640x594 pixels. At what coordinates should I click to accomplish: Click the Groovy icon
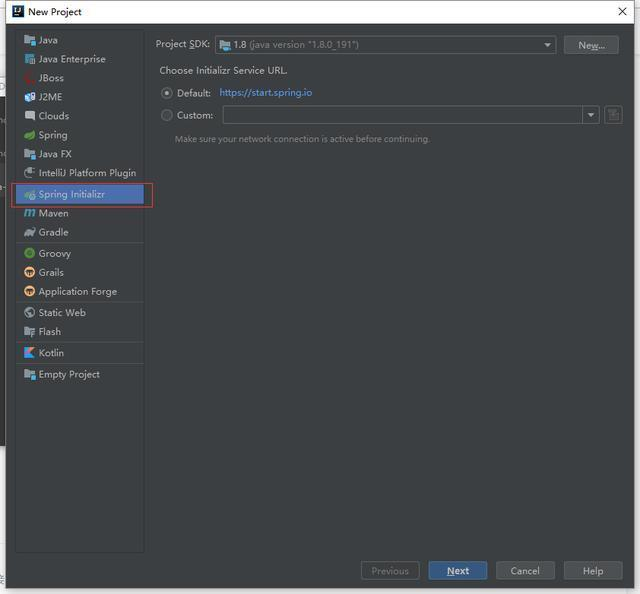click(30, 254)
